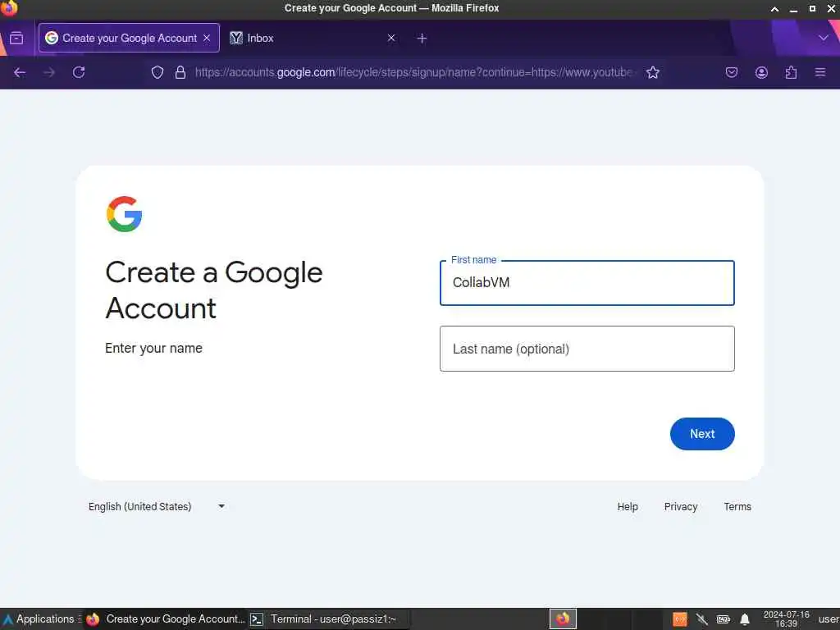Open the tracking protection shield icon
Image resolution: width=840 pixels, height=630 pixels.
(x=157, y=72)
